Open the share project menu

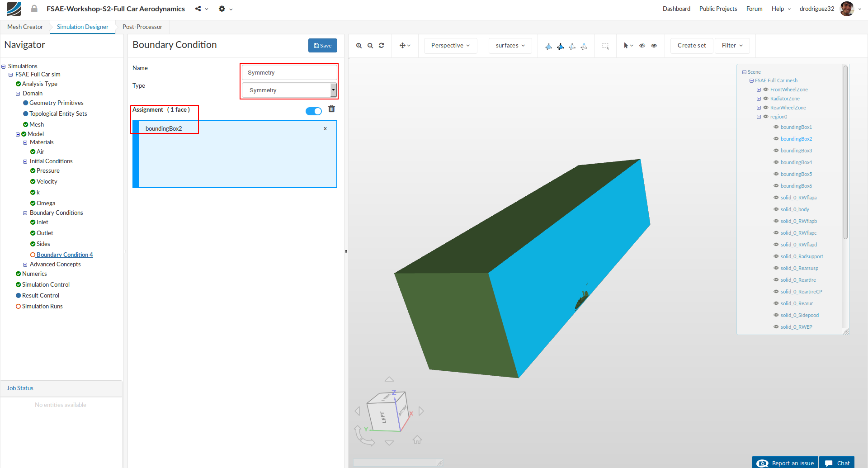coord(202,9)
